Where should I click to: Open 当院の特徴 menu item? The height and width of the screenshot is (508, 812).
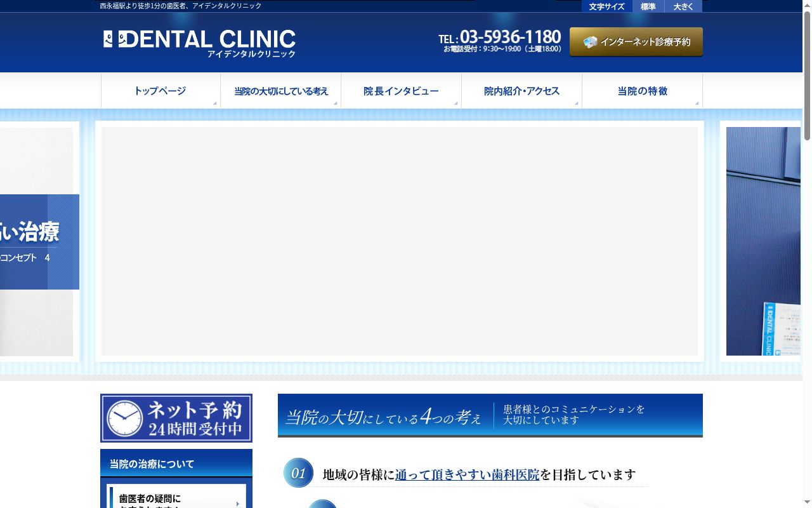(643, 91)
